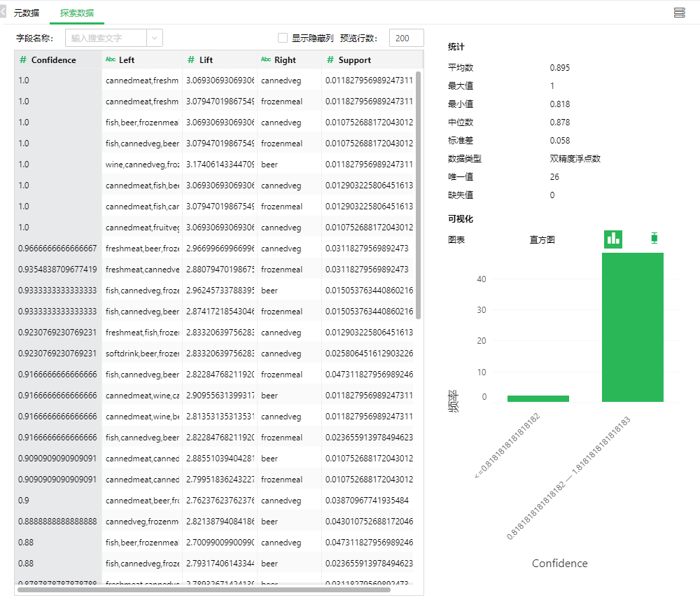Image resolution: width=700 pixels, height=614 pixels.
Task: Open the list layout icon at top right
Action: [x=679, y=13]
